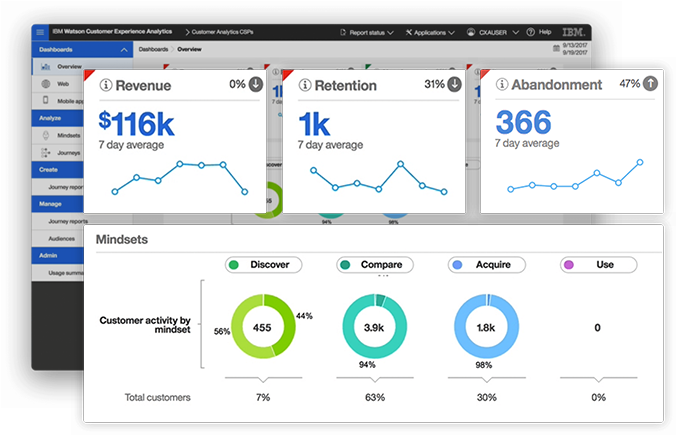Open the hamburger navigation menu

[x=40, y=32]
